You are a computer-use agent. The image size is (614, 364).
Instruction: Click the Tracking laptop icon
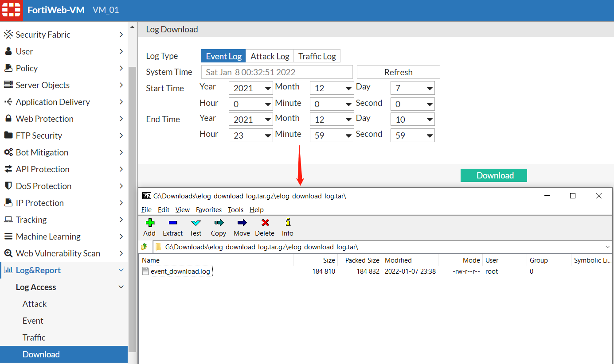(8, 220)
